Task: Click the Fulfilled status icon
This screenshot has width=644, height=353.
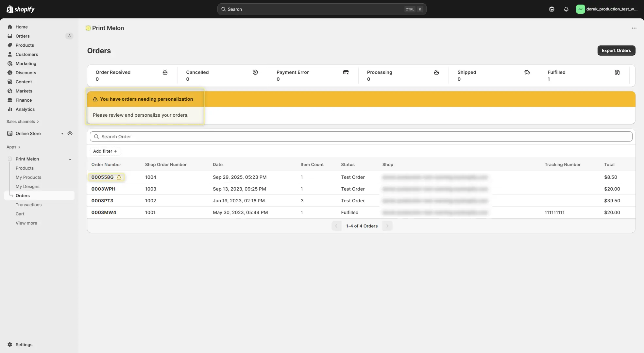Action: point(617,72)
